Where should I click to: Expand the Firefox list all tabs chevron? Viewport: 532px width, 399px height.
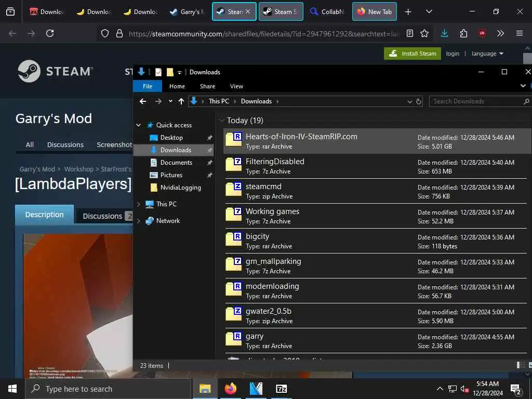429,12
